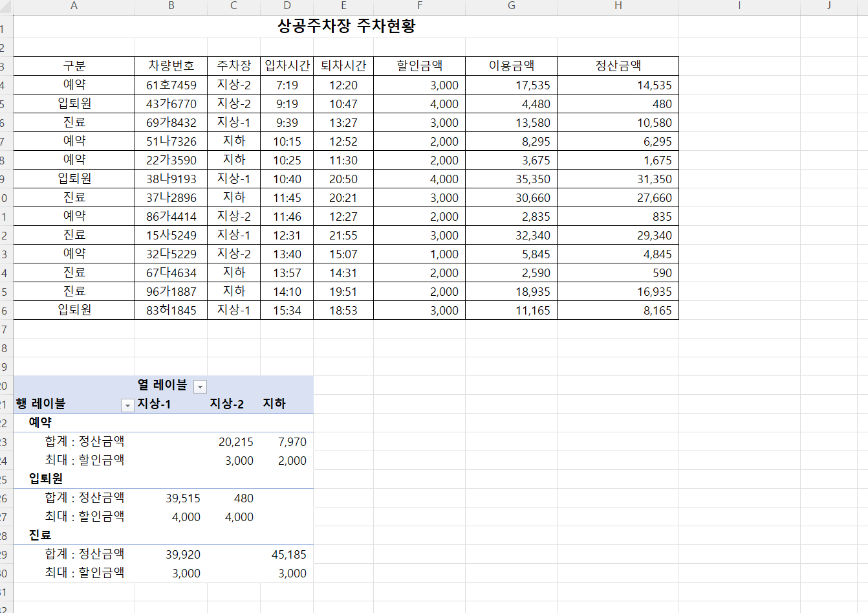The image size is (868, 613).
Task: Select cell with car number 61호7459
Action: tap(171, 85)
